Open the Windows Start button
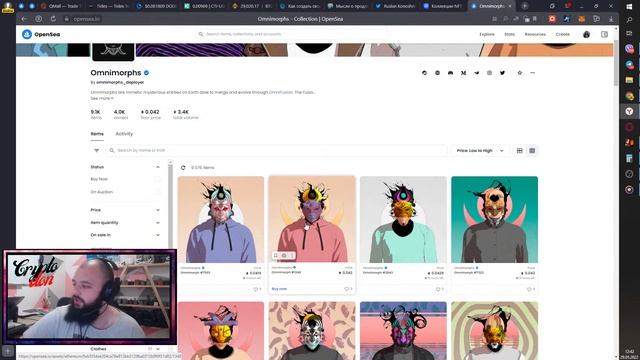Screen dimensions: 640x360 pos(629,6)
